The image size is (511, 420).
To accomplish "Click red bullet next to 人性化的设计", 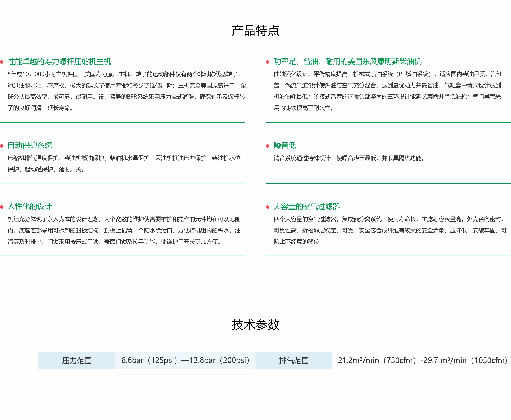I will pos(2,207).
